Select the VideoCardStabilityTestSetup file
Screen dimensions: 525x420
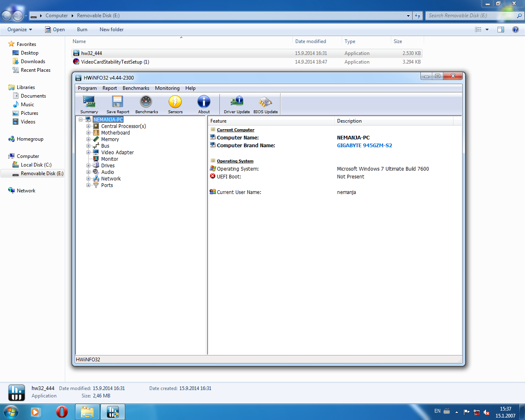(x=115, y=62)
